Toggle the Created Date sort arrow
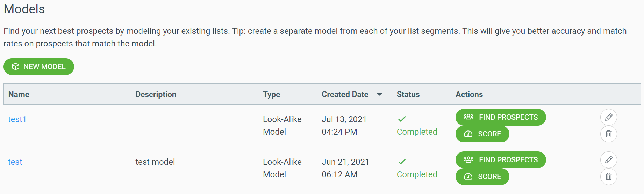The height and width of the screenshot is (194, 644). 379,94
